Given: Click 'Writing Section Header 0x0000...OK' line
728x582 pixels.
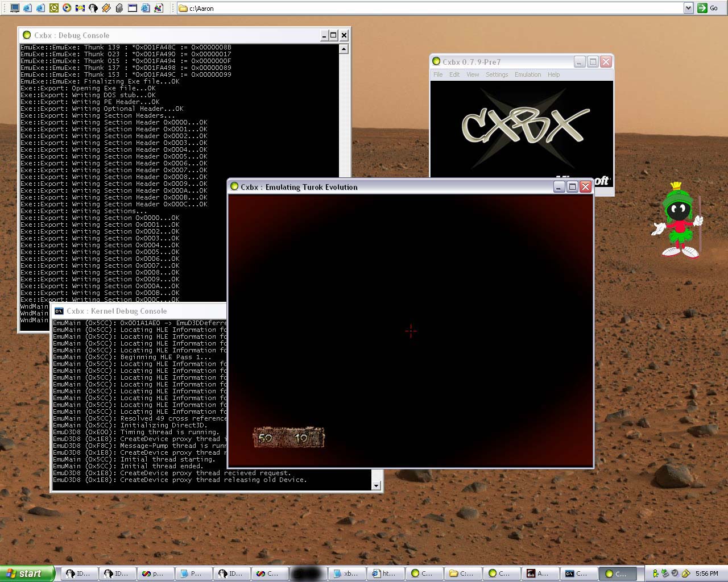Looking at the screenshot, I should pyautogui.click(x=114, y=122).
